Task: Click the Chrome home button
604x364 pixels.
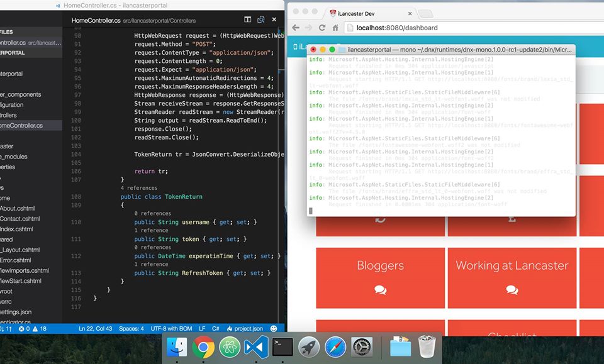Action: tap(335, 28)
